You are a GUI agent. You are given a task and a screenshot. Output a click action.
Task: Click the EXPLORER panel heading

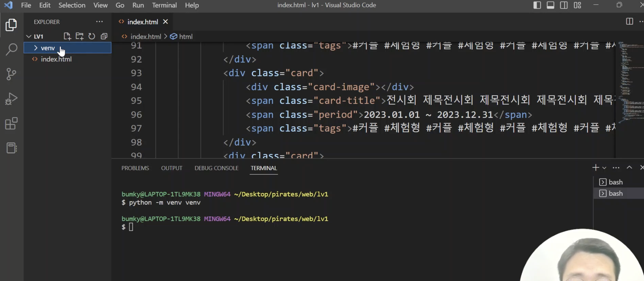47,22
